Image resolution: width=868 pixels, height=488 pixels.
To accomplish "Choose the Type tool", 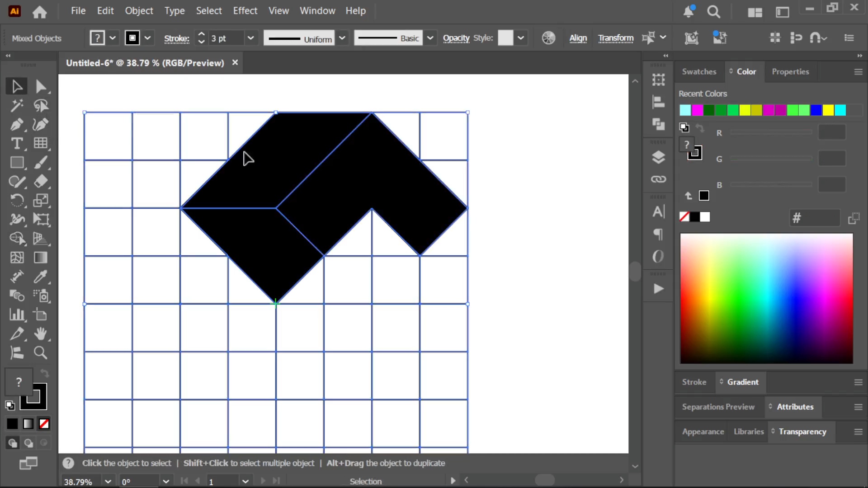I will click(17, 144).
